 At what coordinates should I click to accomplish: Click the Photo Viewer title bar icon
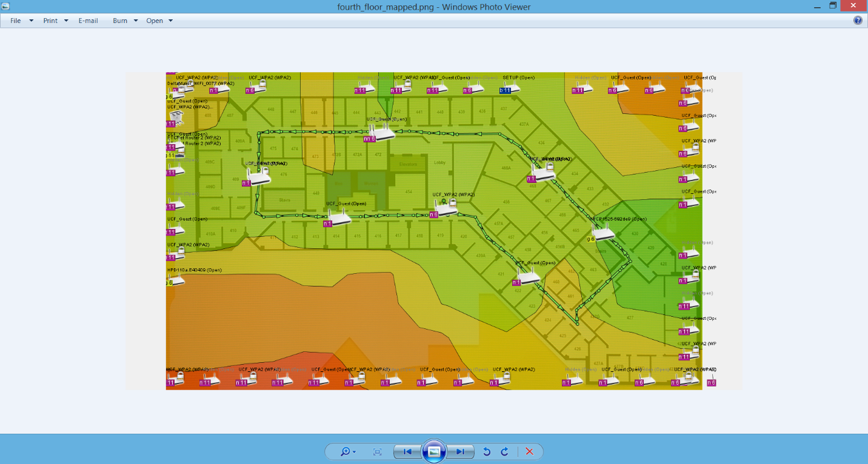tap(6, 6)
